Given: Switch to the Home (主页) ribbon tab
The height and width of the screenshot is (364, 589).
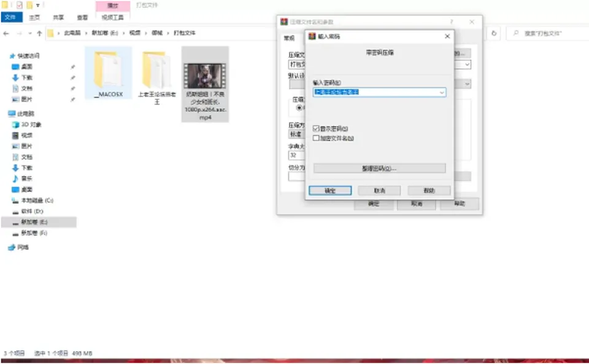Looking at the screenshot, I should (x=34, y=17).
